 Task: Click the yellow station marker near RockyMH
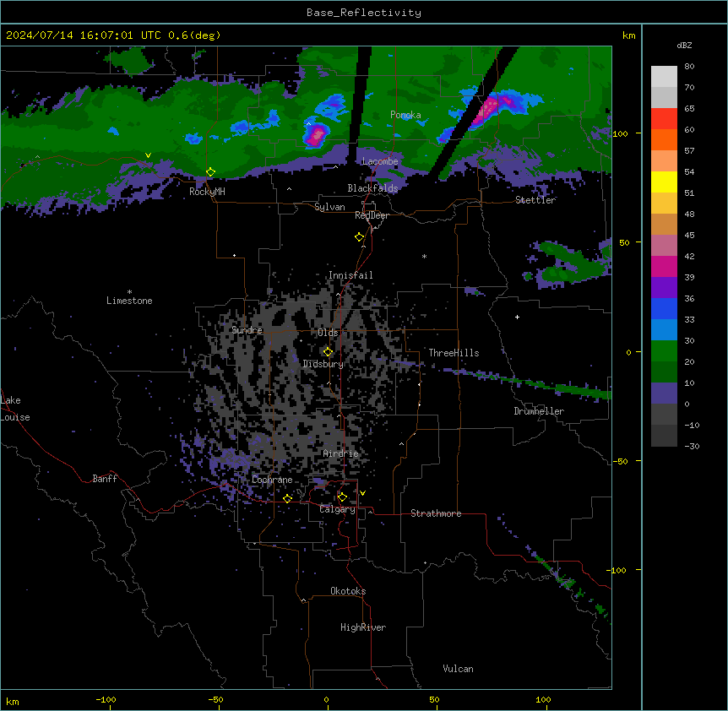210,172
